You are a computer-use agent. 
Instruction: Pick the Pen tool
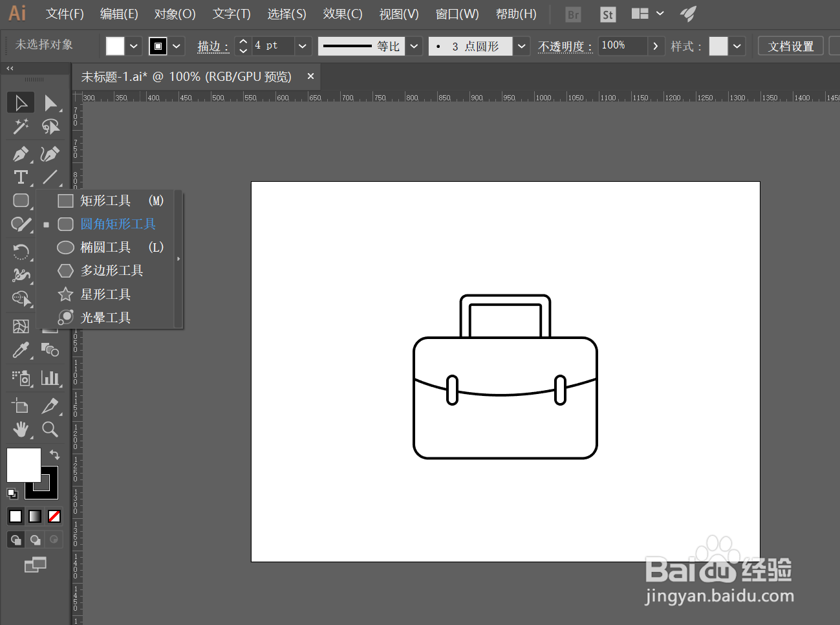pyautogui.click(x=21, y=154)
